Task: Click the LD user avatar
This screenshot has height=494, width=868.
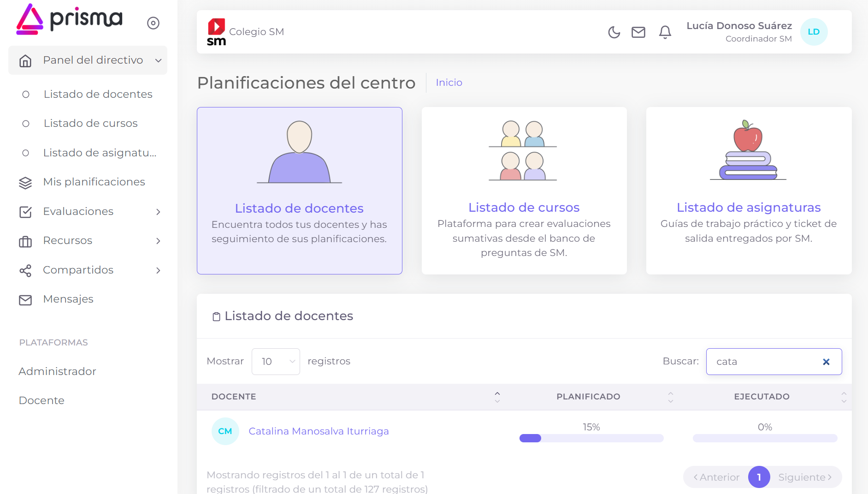Action: pyautogui.click(x=813, y=32)
